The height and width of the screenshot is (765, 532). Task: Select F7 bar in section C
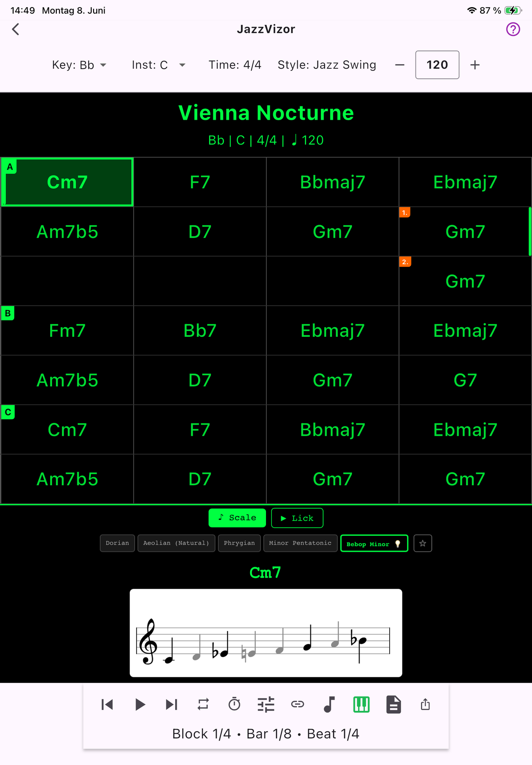[x=200, y=430]
